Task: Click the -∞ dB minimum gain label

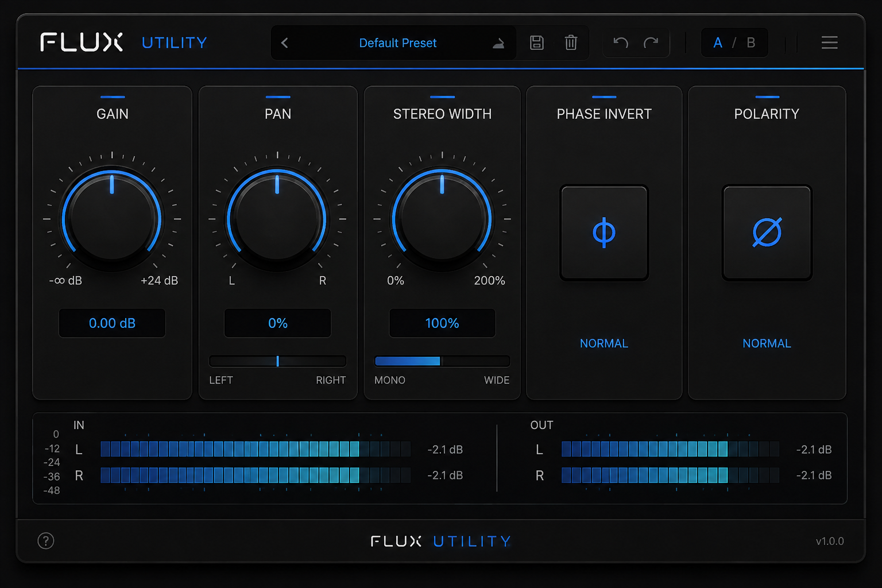Action: 65,281
